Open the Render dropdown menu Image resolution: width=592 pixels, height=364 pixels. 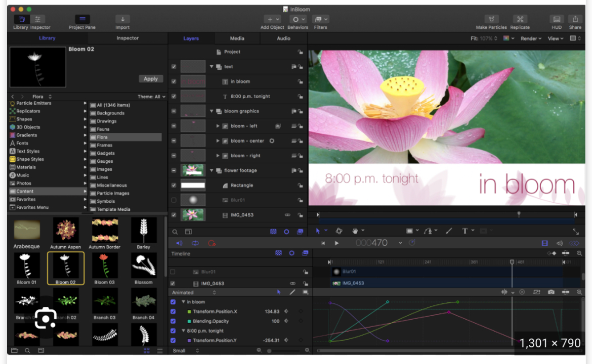pyautogui.click(x=531, y=38)
